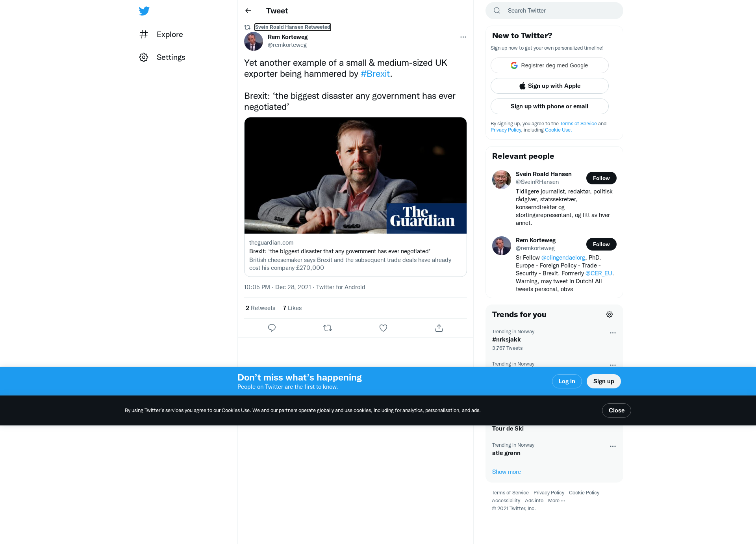Click Sign up with Apple
756x544 pixels.
click(550, 86)
